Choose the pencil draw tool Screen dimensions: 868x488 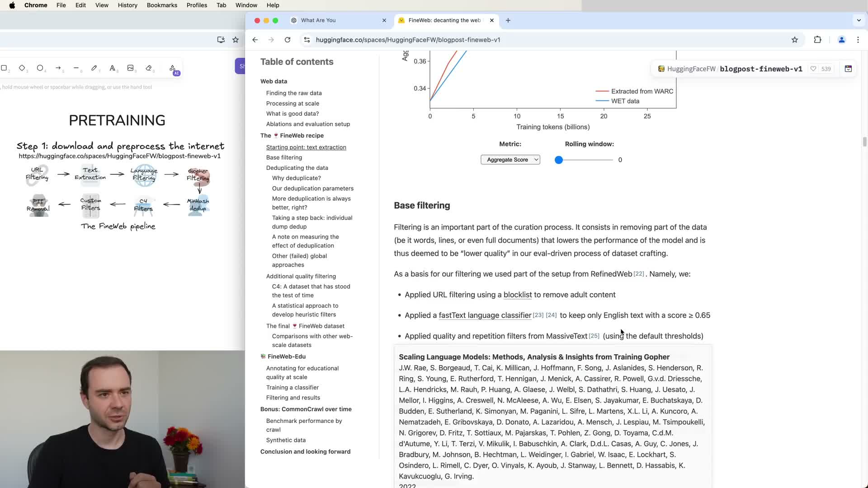tap(94, 68)
